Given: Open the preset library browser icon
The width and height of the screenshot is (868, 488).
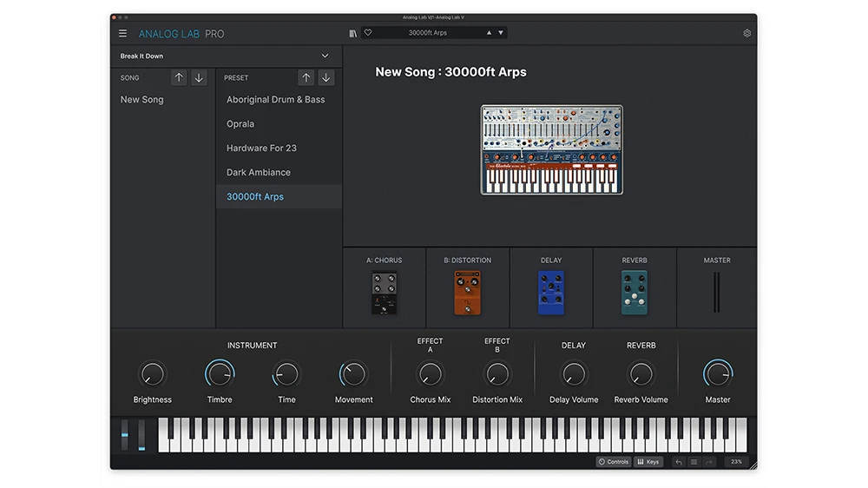Looking at the screenshot, I should pos(353,33).
